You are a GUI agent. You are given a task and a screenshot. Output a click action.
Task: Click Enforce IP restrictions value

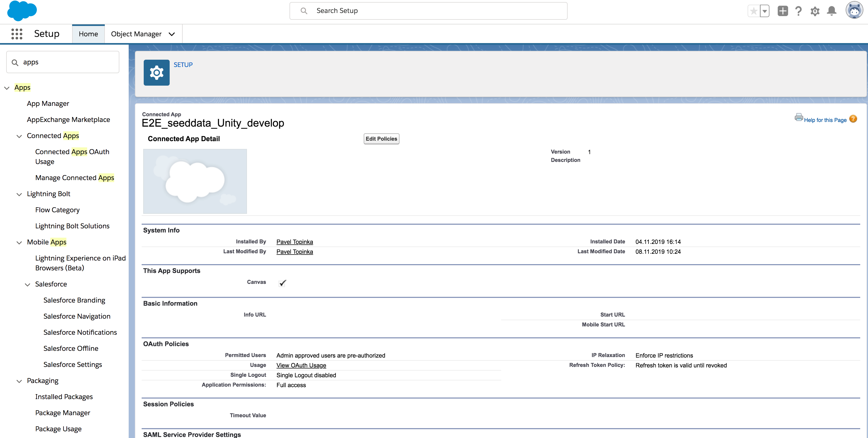pyautogui.click(x=664, y=355)
